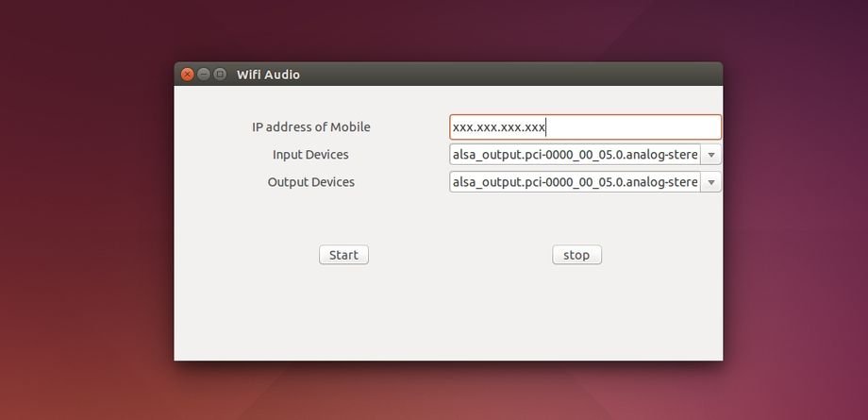This screenshot has height=420, width=868.
Task: Click the Wifi Audio title bar text
Action: [268, 75]
